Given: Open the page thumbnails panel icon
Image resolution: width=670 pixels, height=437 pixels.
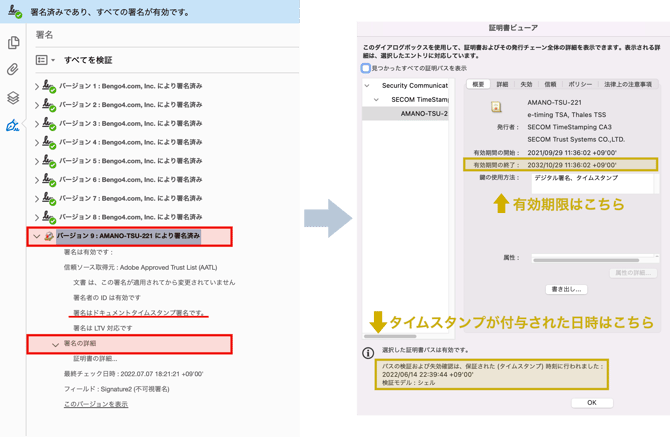Looking at the screenshot, I should click(x=14, y=42).
